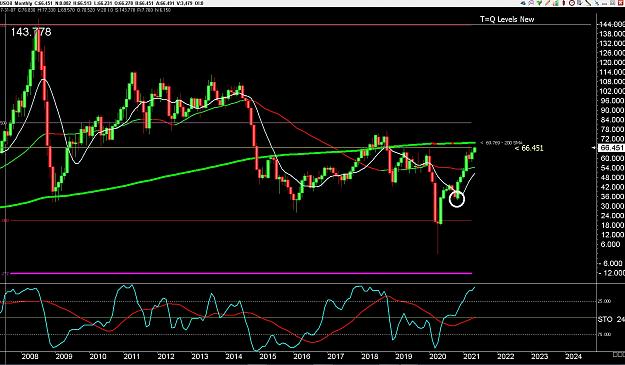Click the 2016 year on time axis
This screenshot has width=625, height=365.
point(302,356)
